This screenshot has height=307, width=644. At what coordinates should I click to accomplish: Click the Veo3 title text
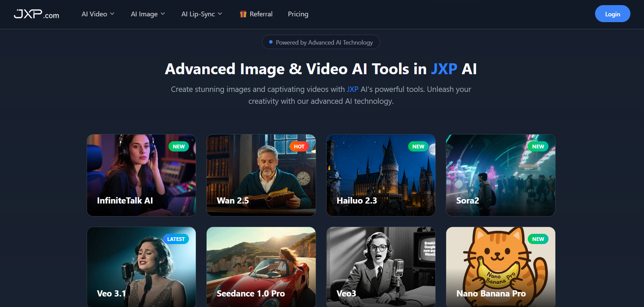[346, 293]
